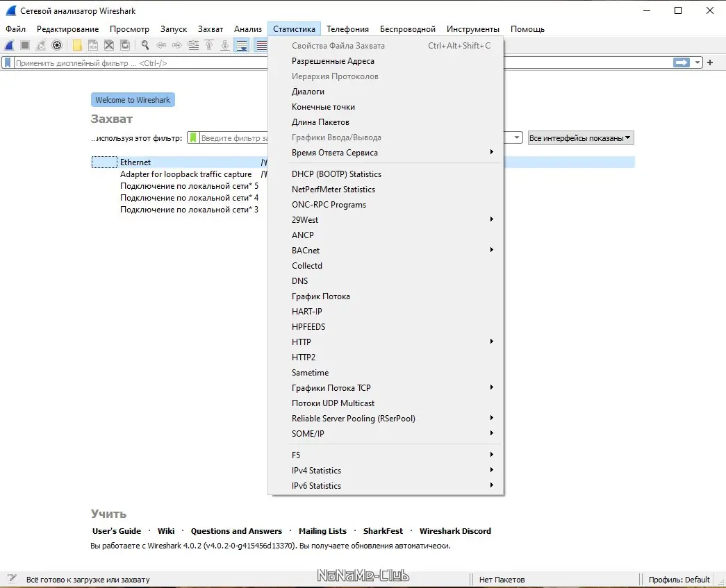The image size is (726, 588).
Task: Choose DNS statistics menu item
Action: (386, 281)
